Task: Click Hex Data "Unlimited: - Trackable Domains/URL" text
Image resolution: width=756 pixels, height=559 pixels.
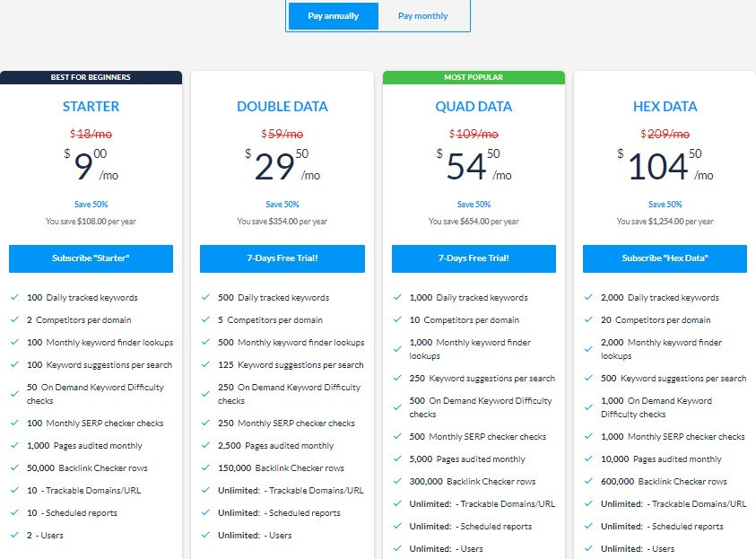Action: [673, 504]
